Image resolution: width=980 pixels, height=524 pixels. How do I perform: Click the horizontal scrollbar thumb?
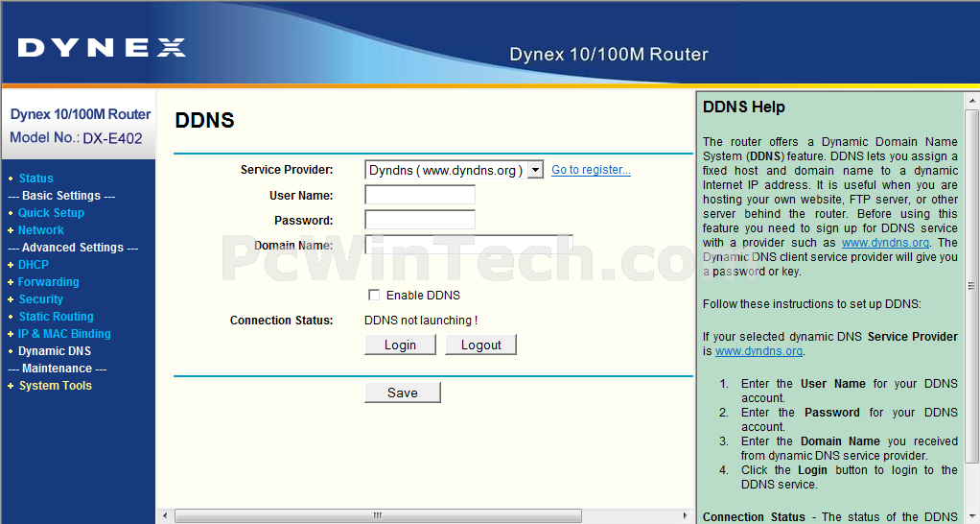click(x=378, y=516)
